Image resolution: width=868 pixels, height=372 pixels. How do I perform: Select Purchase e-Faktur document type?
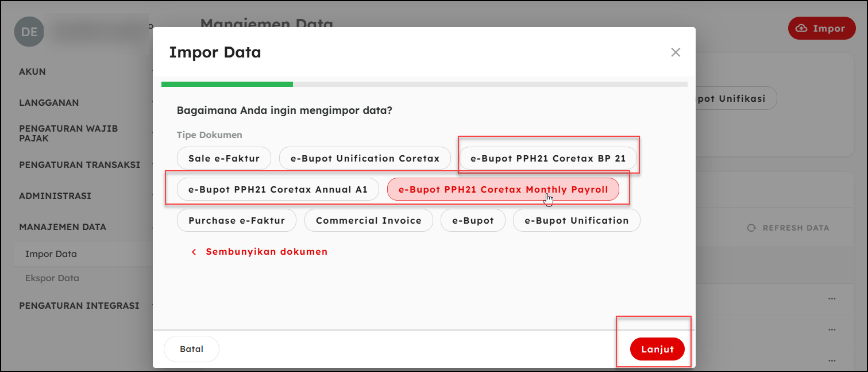click(x=236, y=220)
